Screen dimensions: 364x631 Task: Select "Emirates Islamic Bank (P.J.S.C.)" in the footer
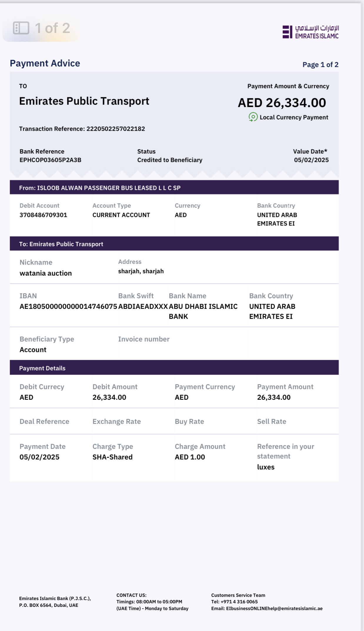[55, 598]
